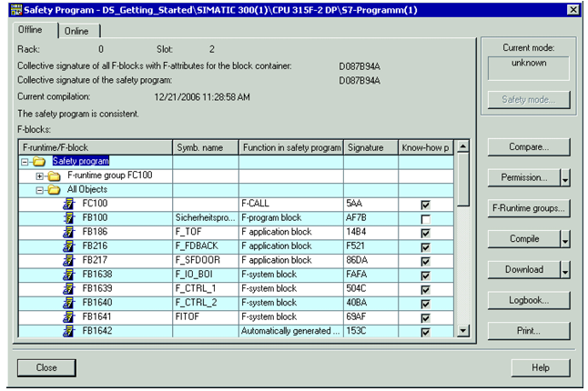Click the F_FDBACK symbolic name cell
This screenshot has width=588, height=391.
pyautogui.click(x=206, y=246)
